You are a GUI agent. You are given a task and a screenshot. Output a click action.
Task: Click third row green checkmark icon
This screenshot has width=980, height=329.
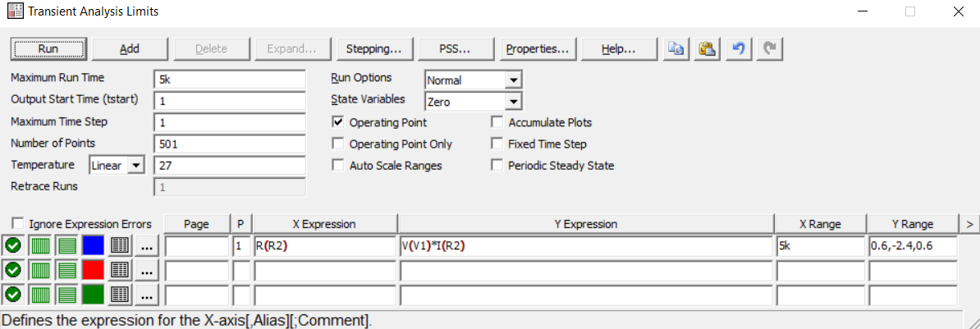coord(13,293)
